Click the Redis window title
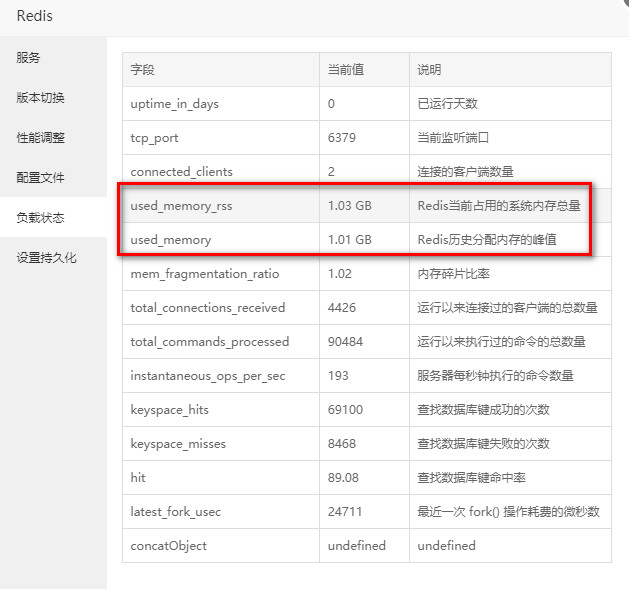The image size is (629, 589). click(34, 16)
